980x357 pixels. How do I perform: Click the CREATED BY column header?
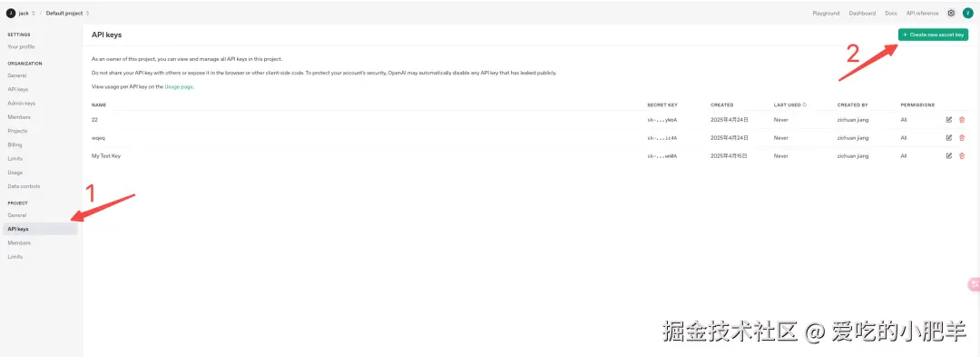tap(852, 105)
